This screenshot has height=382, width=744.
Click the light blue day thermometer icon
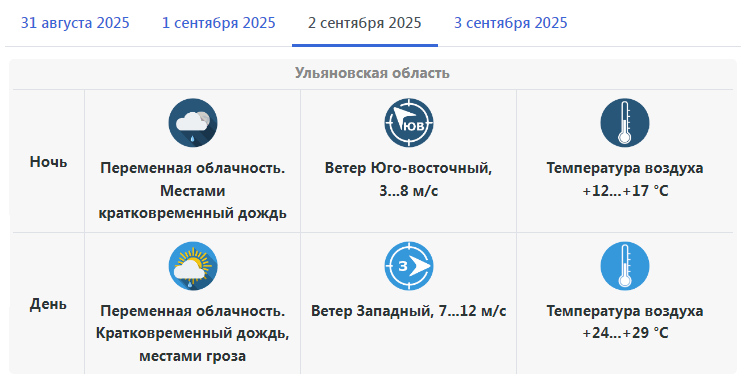click(x=624, y=266)
